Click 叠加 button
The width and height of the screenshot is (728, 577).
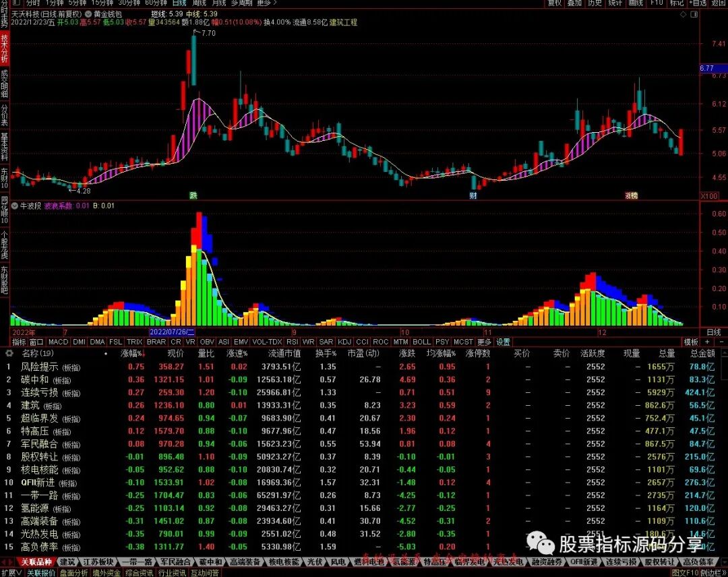(x=575, y=3)
